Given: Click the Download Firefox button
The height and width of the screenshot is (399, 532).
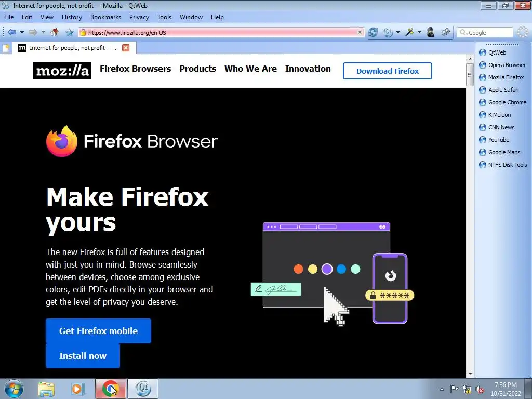Looking at the screenshot, I should pyautogui.click(x=388, y=71).
